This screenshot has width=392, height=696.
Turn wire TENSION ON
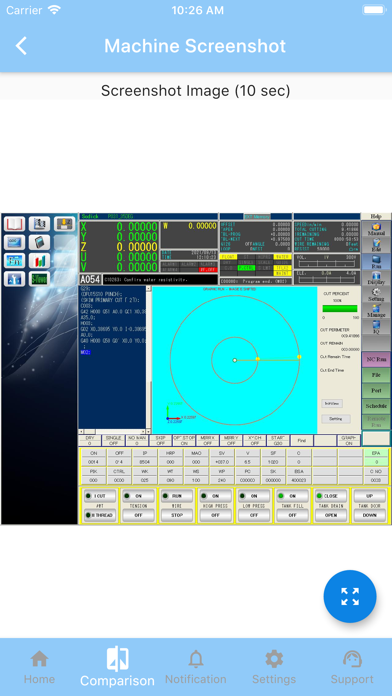[139, 496]
